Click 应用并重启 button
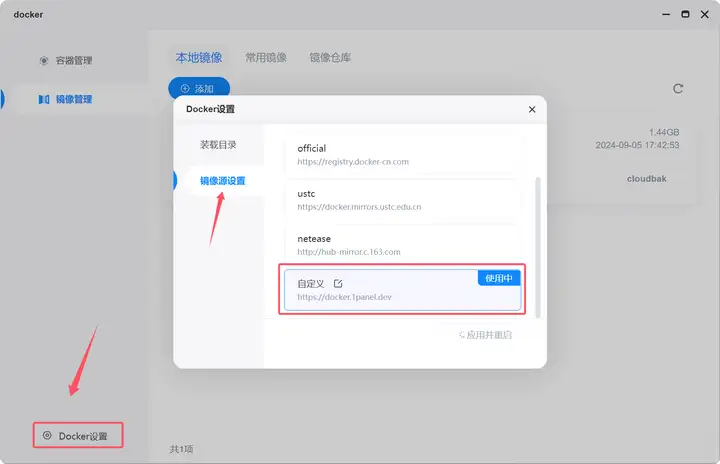This screenshot has width=720, height=464. pos(485,335)
